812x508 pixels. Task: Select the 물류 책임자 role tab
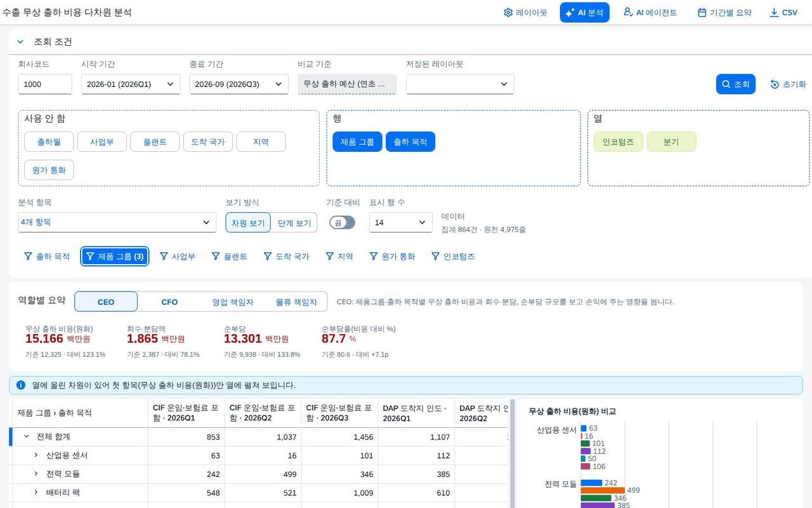pyautogui.click(x=296, y=302)
